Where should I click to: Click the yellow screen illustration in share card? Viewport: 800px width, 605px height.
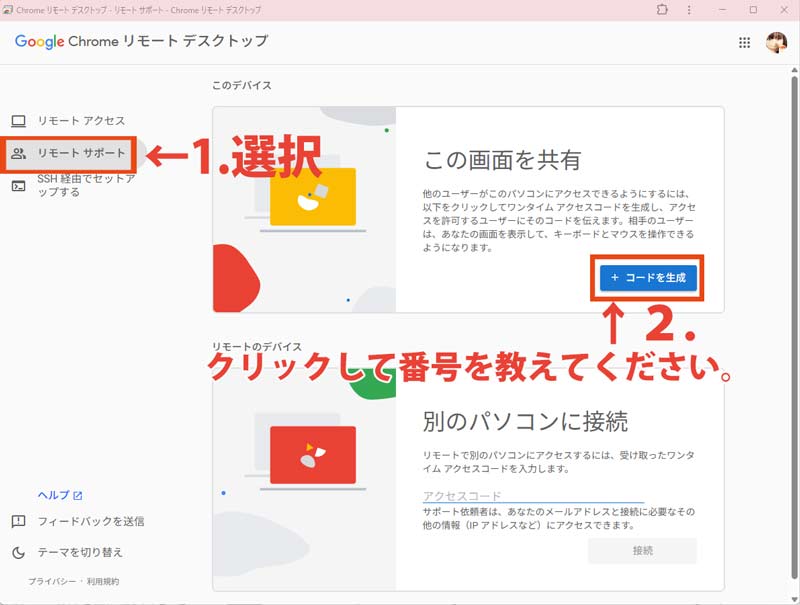tap(312, 196)
